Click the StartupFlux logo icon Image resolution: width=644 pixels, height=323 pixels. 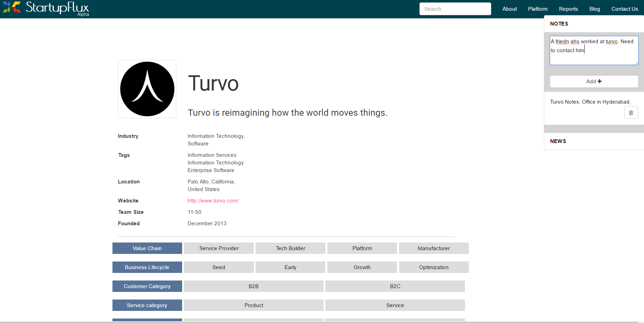12,7
